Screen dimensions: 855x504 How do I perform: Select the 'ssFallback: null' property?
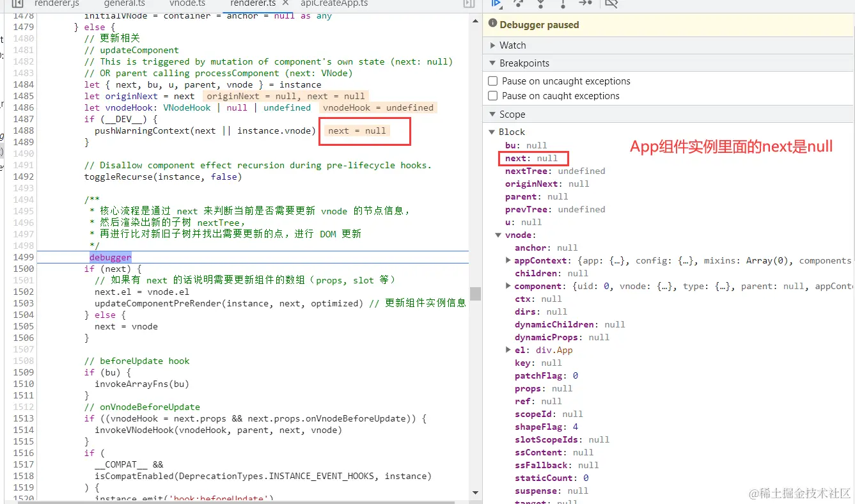557,465
